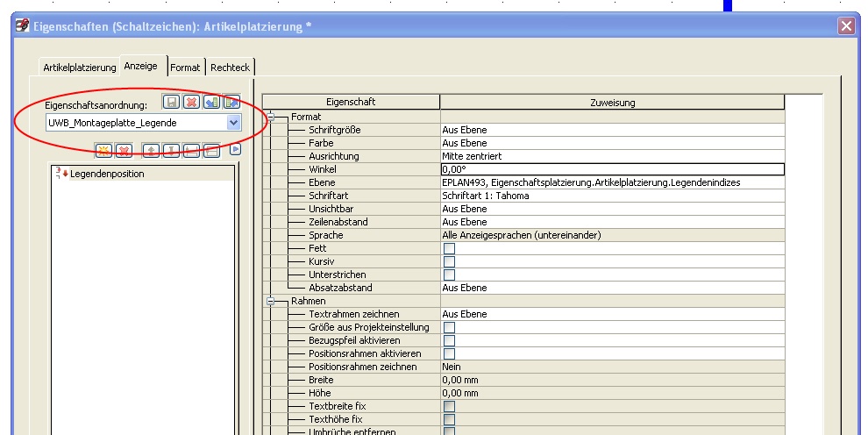Toggle the Textbreite fix checkbox
868x435 pixels.
click(450, 407)
